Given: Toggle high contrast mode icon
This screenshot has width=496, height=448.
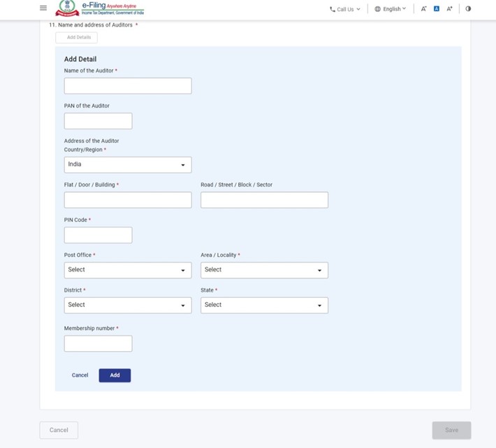Looking at the screenshot, I should pyautogui.click(x=468, y=9).
